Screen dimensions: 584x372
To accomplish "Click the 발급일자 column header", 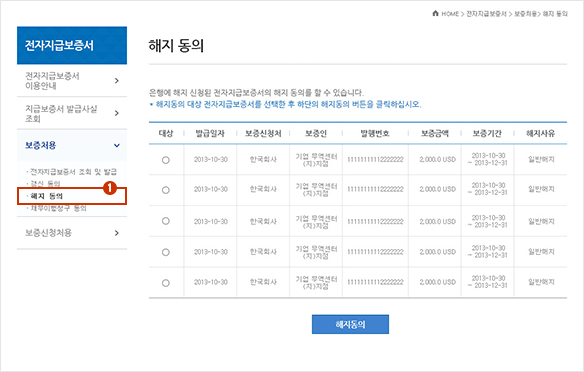I will point(210,133).
